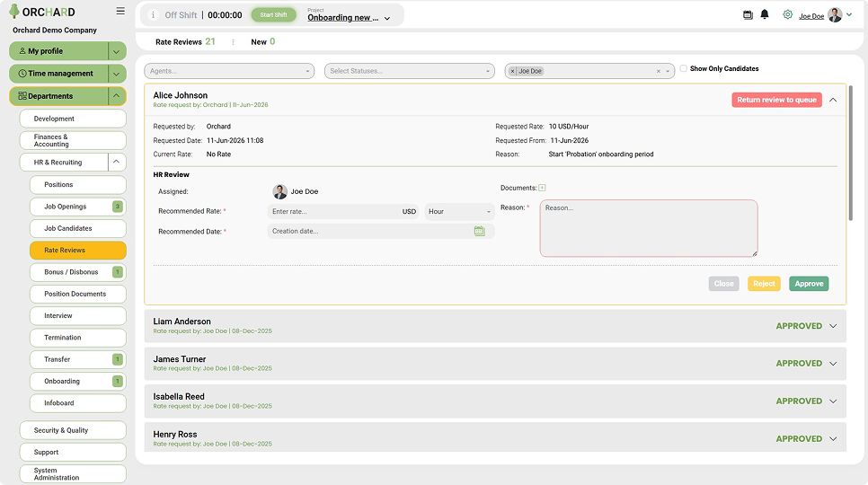Collapse the Departments section arrow
Viewport: 868px width, 485px height.
[116, 96]
